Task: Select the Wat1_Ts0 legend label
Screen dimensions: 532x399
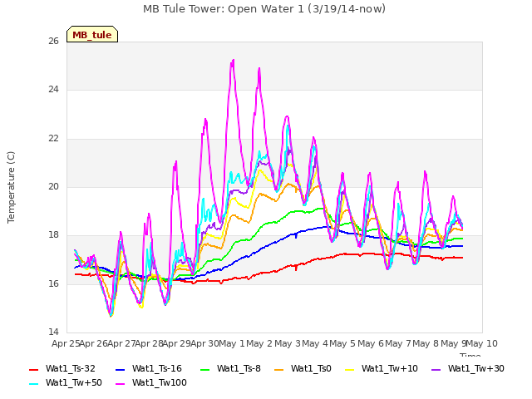Action: point(311,368)
